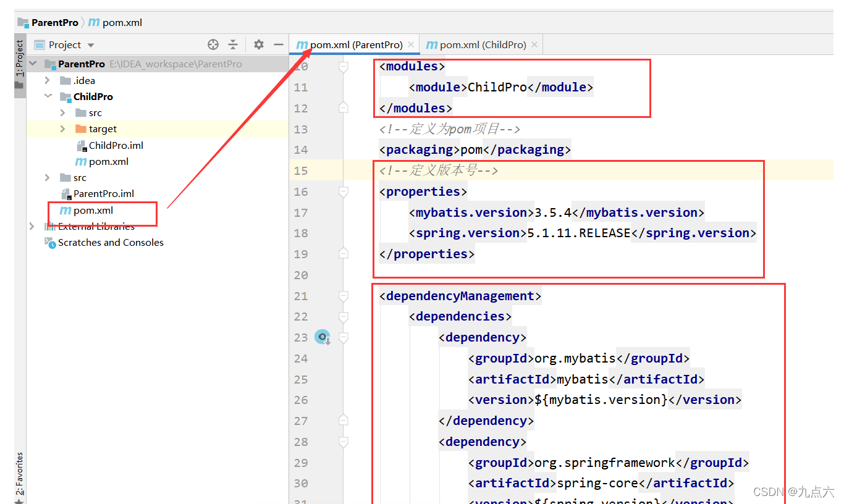Toggle the fold marker at line 19
844x504 pixels.
344,254
